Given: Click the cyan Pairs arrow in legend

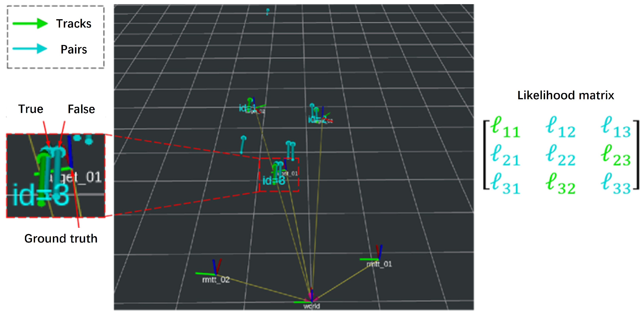Looking at the screenshot, I should coord(30,49).
